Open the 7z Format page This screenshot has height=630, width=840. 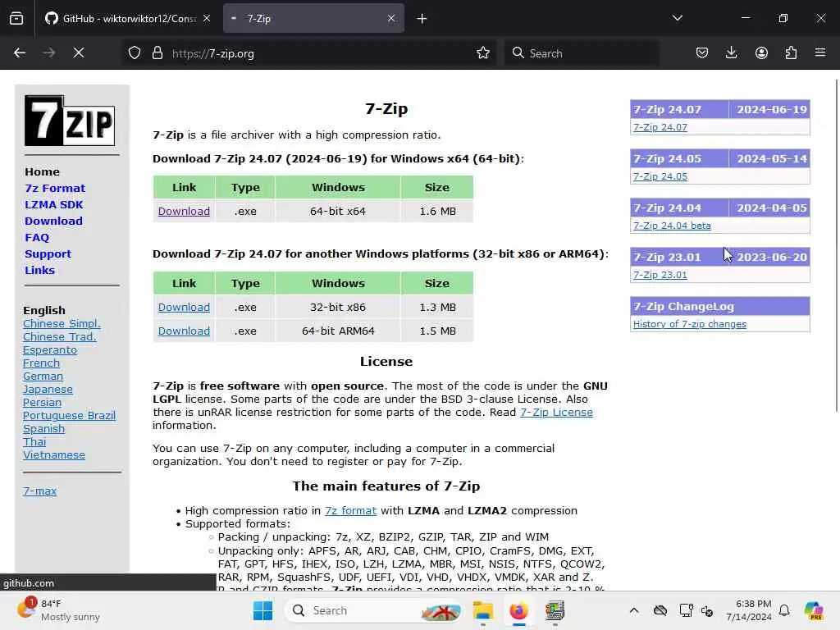pos(55,189)
